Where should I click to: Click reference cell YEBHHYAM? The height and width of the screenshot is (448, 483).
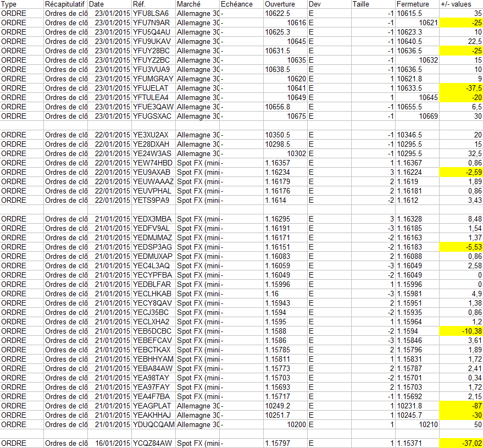pos(154,359)
